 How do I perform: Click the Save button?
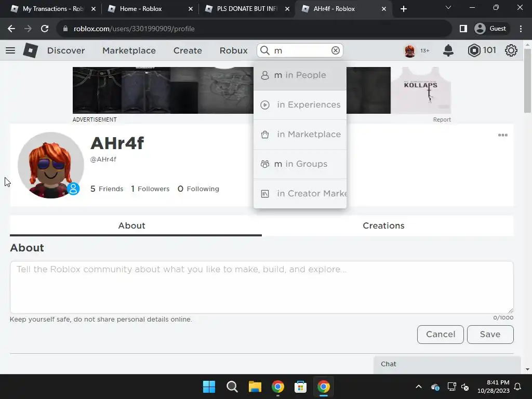click(490, 335)
